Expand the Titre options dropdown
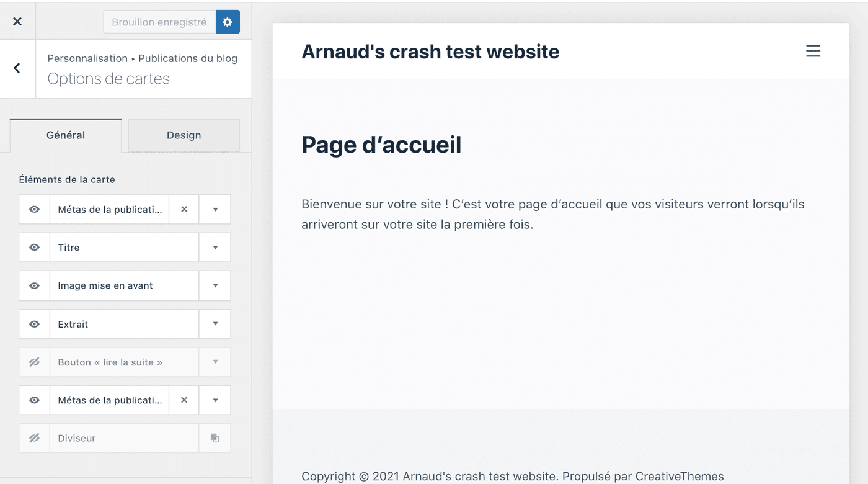The height and width of the screenshot is (484, 868). 215,248
